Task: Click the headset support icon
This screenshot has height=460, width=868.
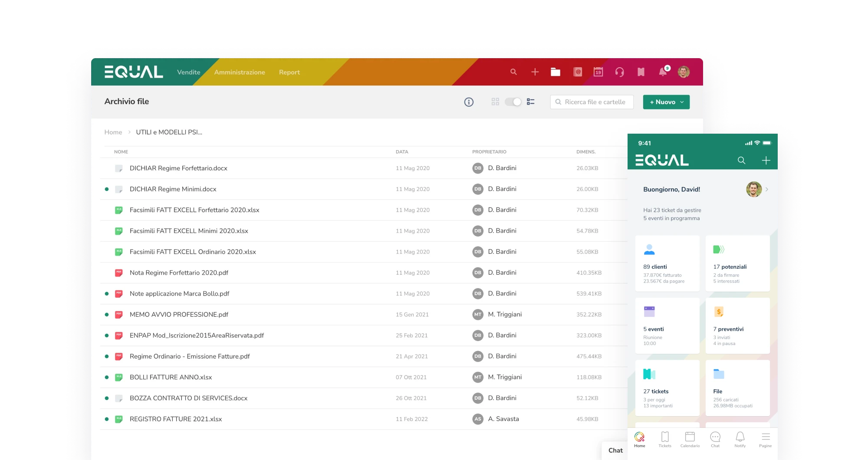Action: coord(619,72)
